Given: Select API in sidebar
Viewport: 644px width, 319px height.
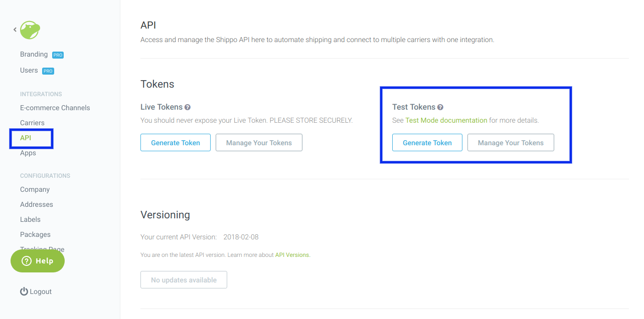Looking at the screenshot, I should [26, 138].
